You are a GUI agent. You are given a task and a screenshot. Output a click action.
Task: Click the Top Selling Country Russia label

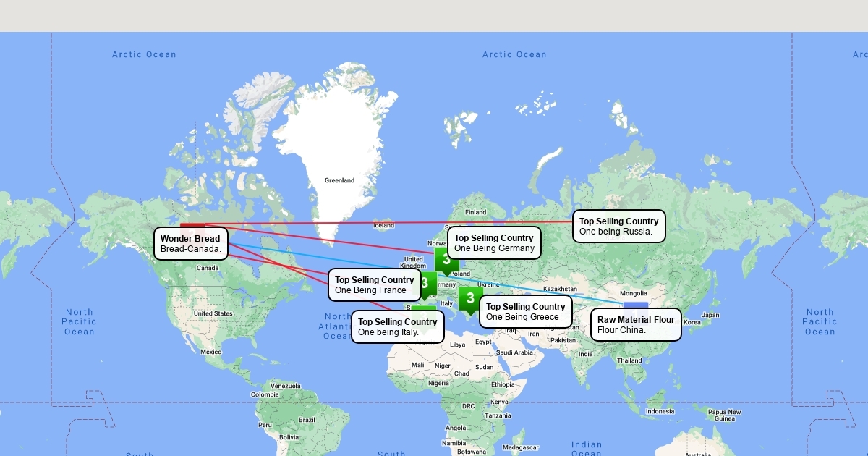pos(618,227)
